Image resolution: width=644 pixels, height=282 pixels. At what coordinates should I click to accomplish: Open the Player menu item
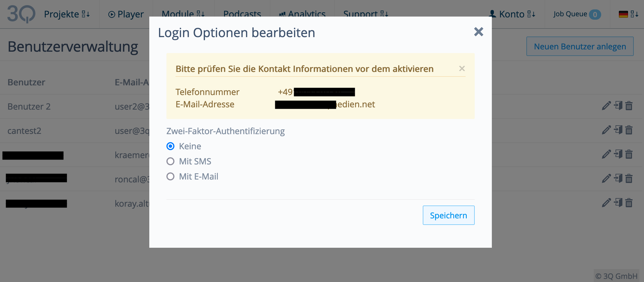(126, 14)
